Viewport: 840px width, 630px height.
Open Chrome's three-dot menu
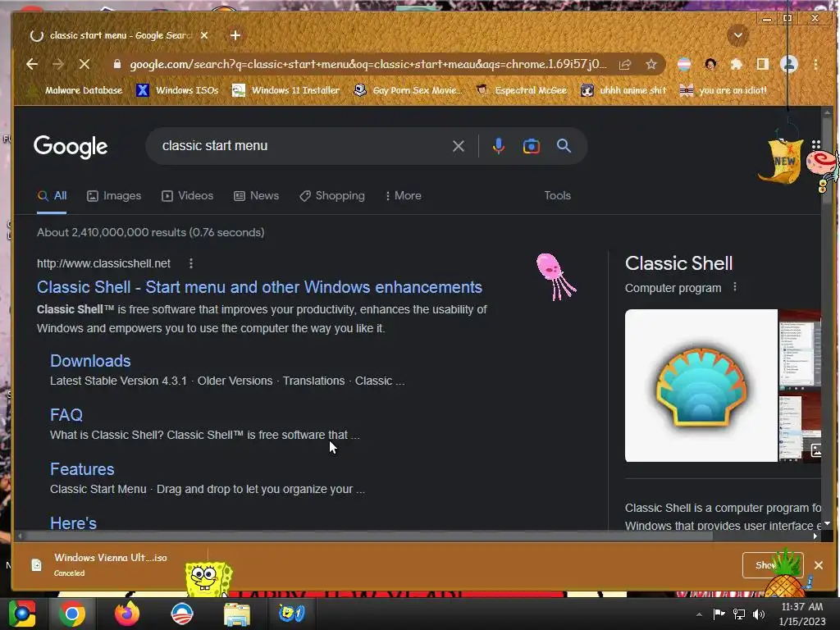tap(815, 64)
